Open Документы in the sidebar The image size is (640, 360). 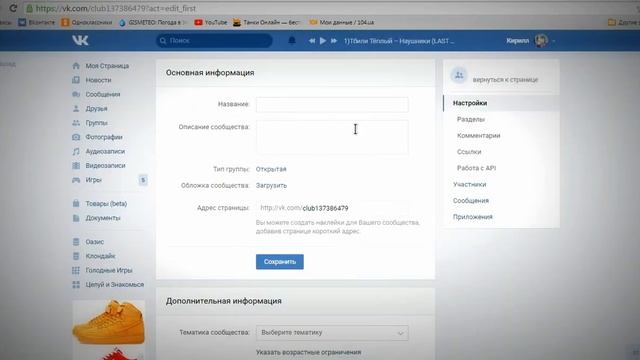(x=103, y=218)
